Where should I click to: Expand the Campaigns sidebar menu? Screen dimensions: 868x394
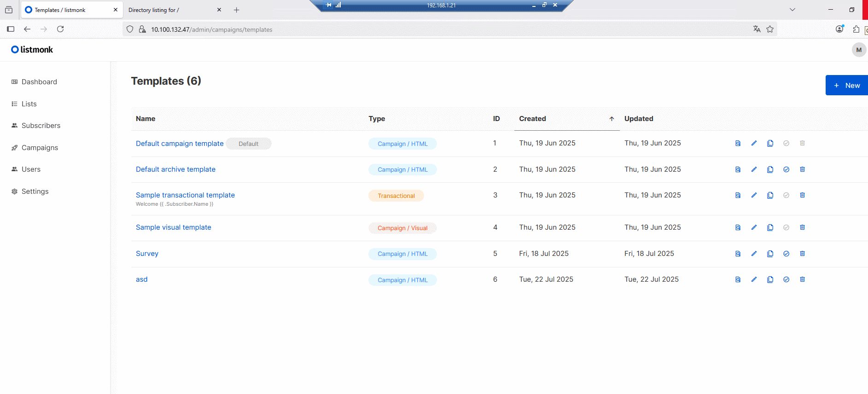point(40,148)
